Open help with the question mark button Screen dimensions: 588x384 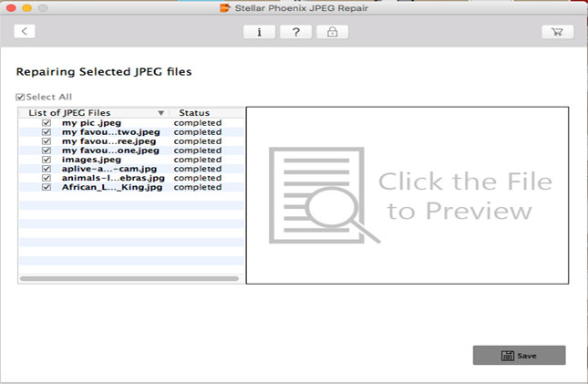tap(296, 32)
